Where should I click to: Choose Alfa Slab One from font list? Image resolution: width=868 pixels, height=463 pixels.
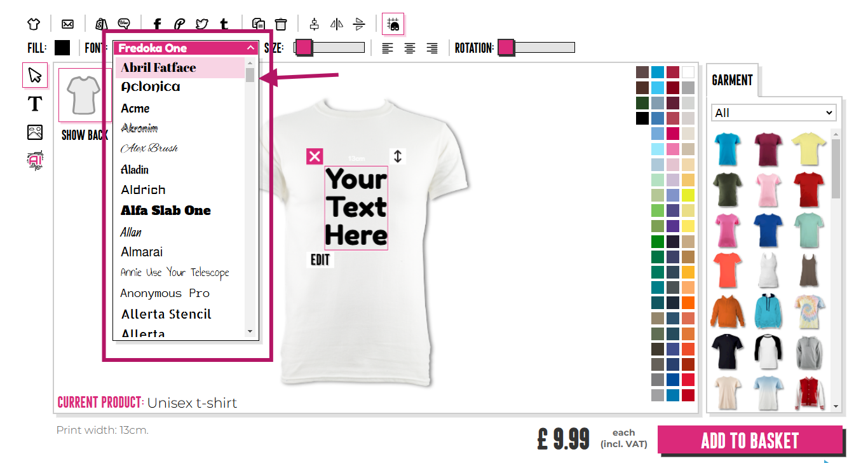(x=166, y=211)
